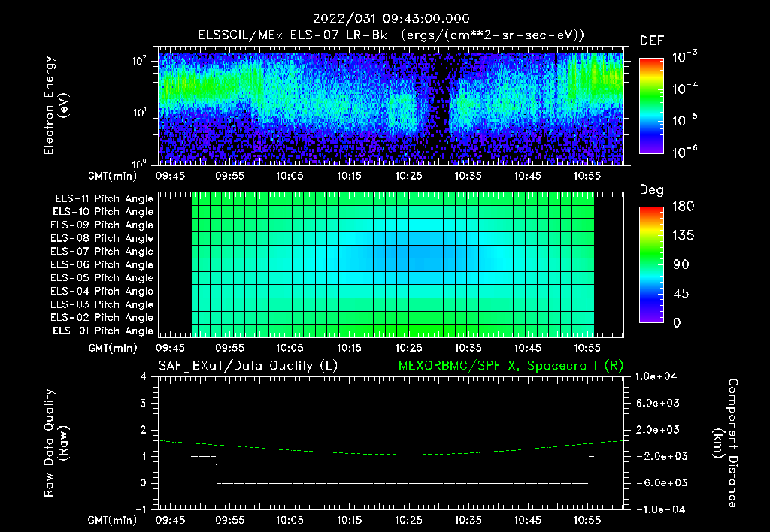Screen dimensions: 770x532
Task: Click the 90 degree scale label
Action: pos(681,264)
